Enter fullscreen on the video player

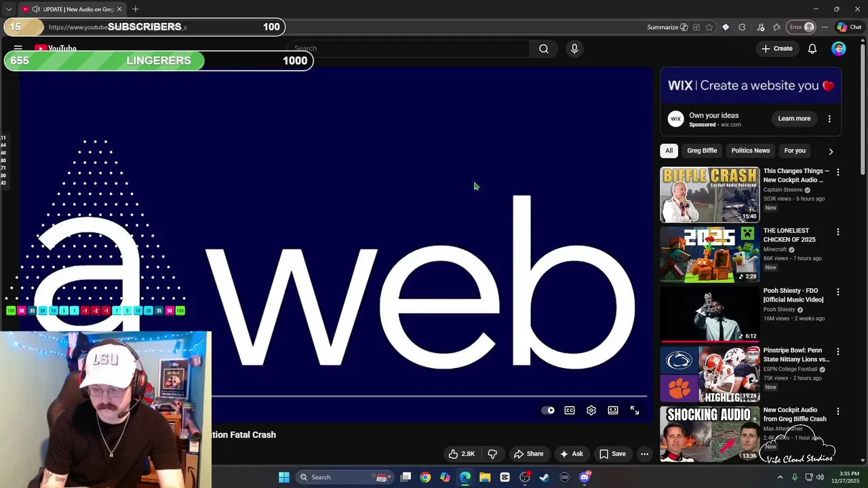635,411
